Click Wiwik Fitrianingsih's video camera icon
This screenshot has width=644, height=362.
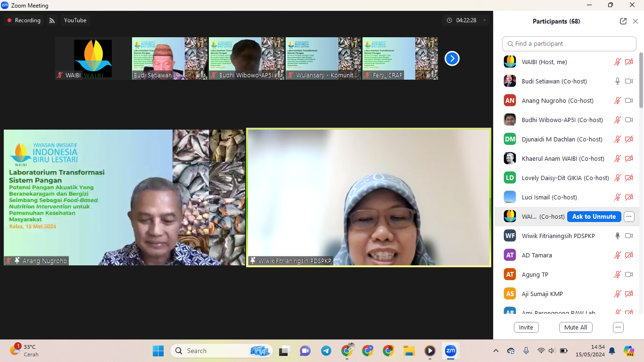(628, 236)
